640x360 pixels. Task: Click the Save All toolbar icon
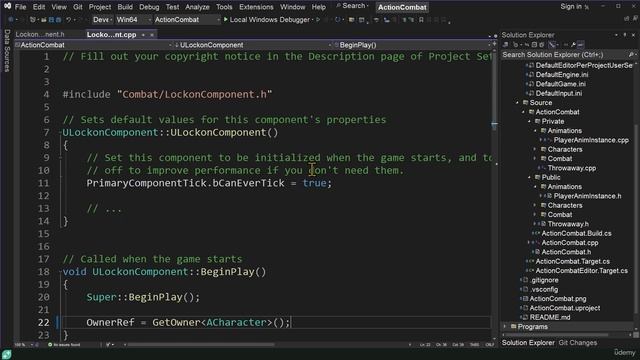pos(58,20)
